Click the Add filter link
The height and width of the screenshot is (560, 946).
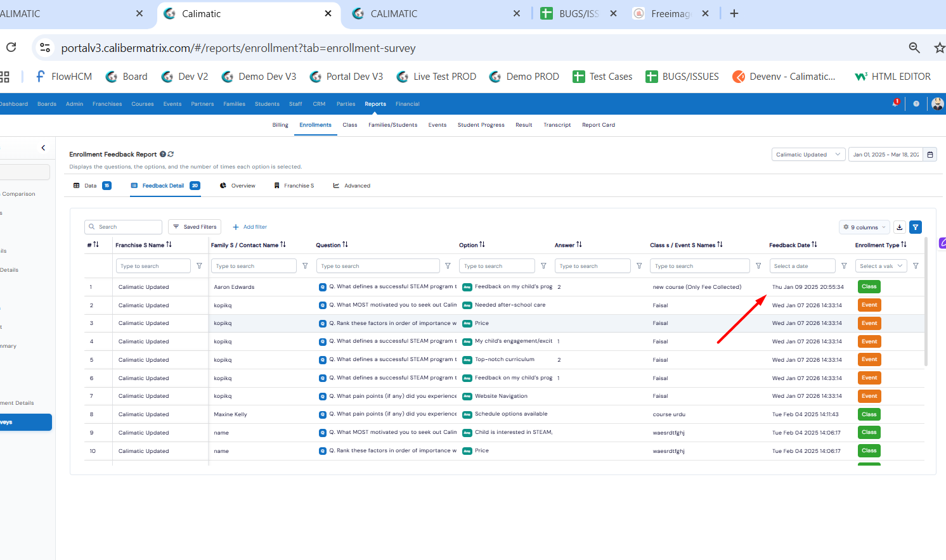250,227
